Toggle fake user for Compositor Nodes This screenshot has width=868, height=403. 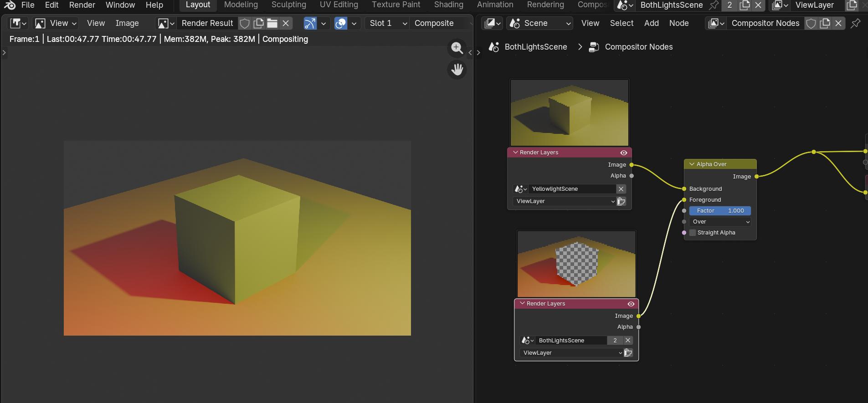811,23
